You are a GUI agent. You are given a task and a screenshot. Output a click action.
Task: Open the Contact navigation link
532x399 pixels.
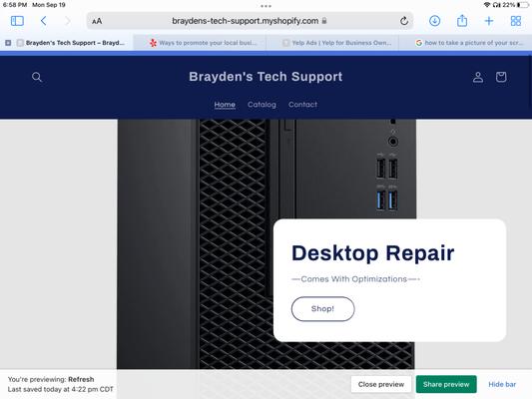click(x=302, y=105)
